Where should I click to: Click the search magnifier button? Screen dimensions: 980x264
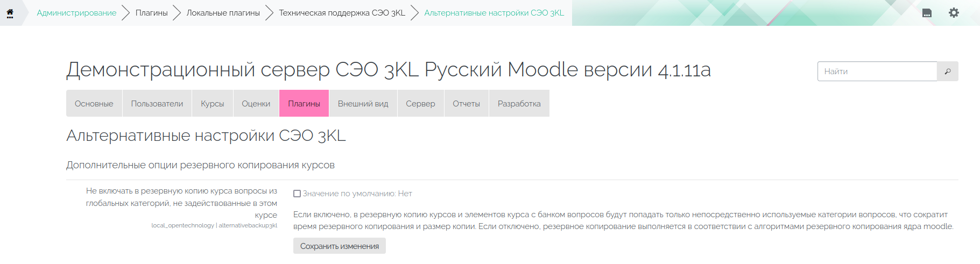tap(948, 71)
